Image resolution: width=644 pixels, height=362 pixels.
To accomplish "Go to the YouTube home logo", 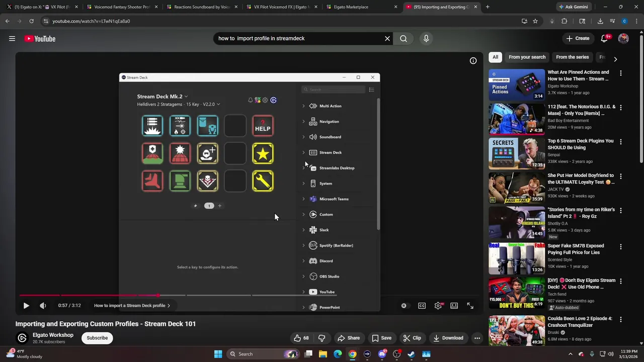I will coord(40,38).
